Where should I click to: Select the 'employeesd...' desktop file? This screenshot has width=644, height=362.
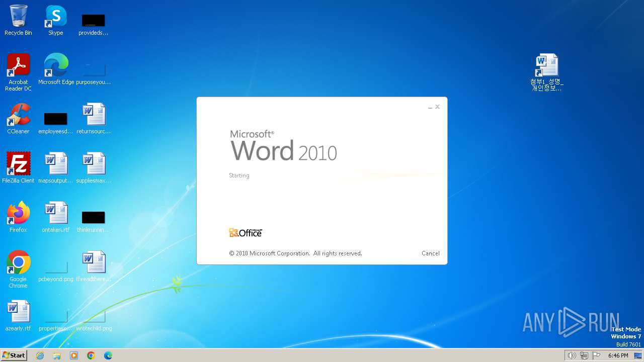click(x=56, y=123)
